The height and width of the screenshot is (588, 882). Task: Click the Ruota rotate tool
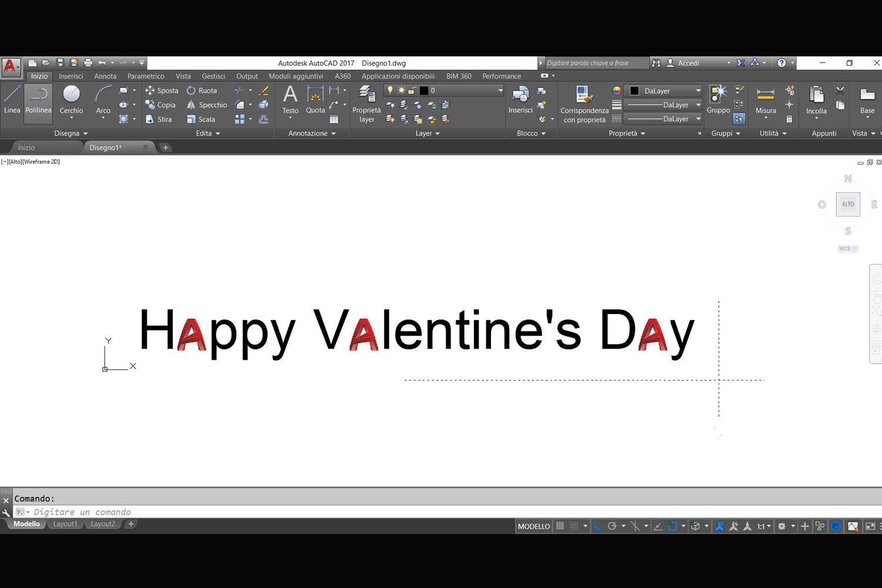(202, 91)
